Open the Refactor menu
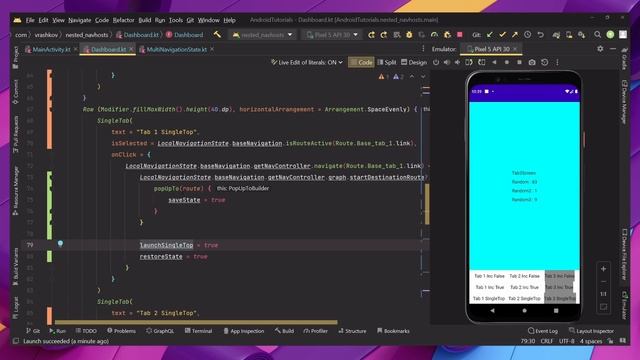Screen dimensions: 640x360 click(x=123, y=20)
